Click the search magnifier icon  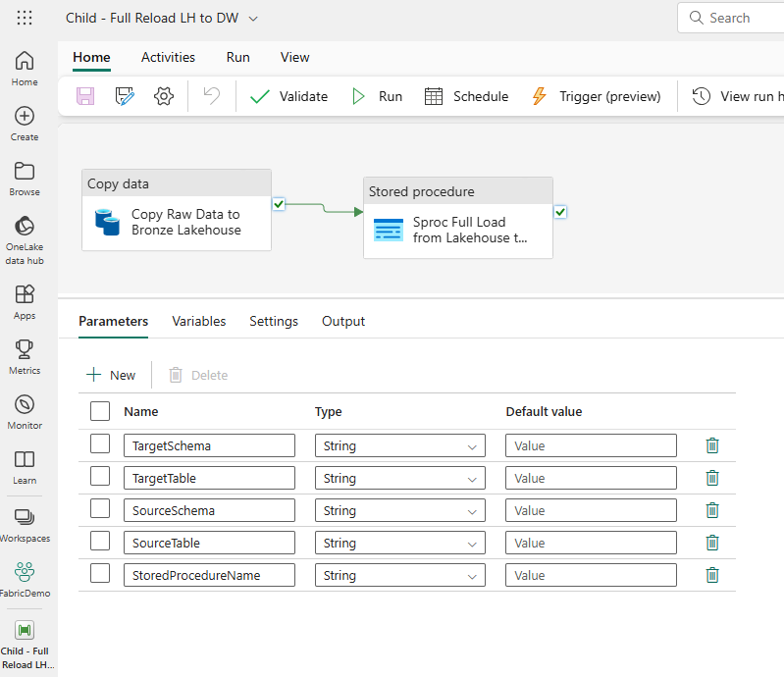696,18
